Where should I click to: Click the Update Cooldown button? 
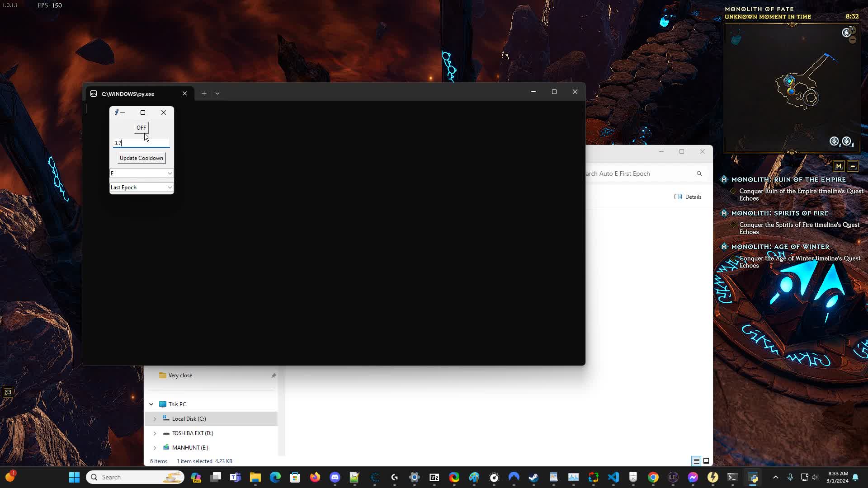141,158
